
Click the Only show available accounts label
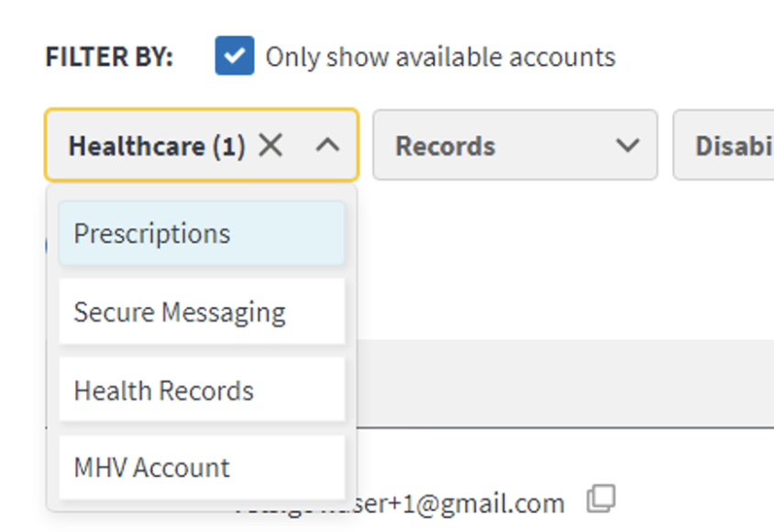click(x=440, y=57)
